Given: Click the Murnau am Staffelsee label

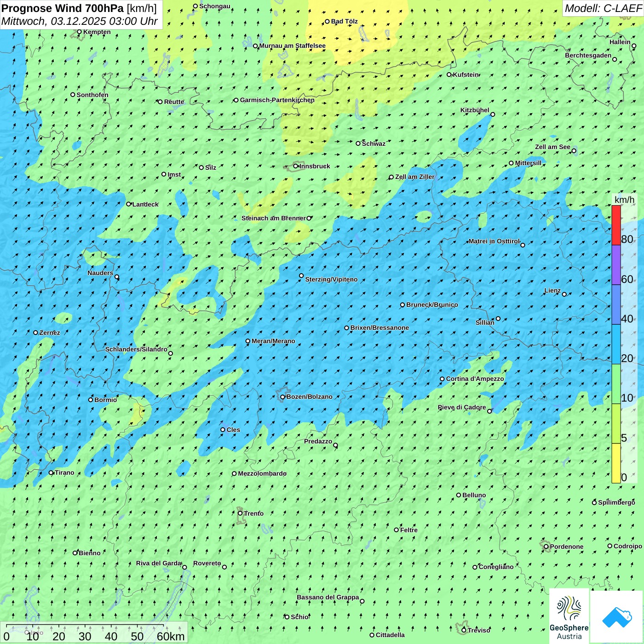Looking at the screenshot, I should coord(292,46).
